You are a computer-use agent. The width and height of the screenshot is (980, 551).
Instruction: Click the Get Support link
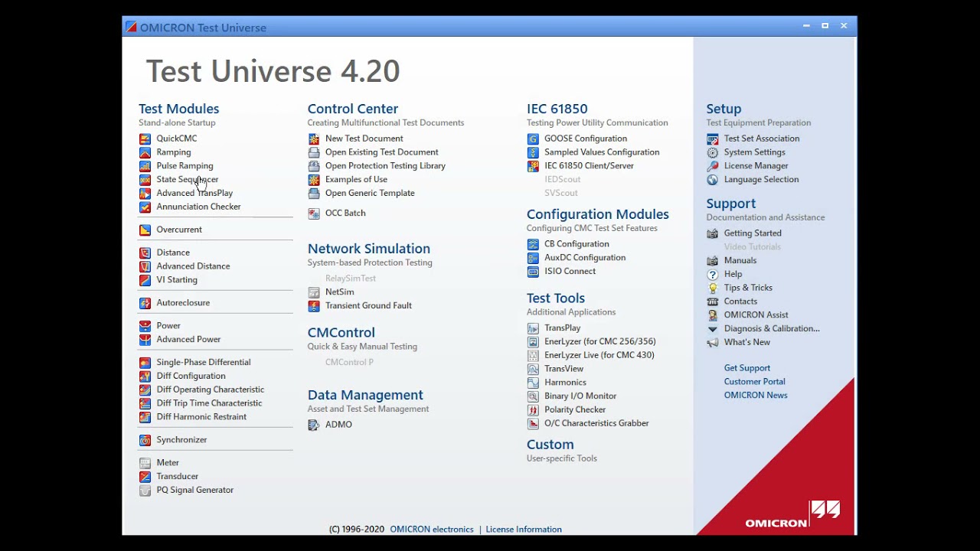(x=747, y=368)
